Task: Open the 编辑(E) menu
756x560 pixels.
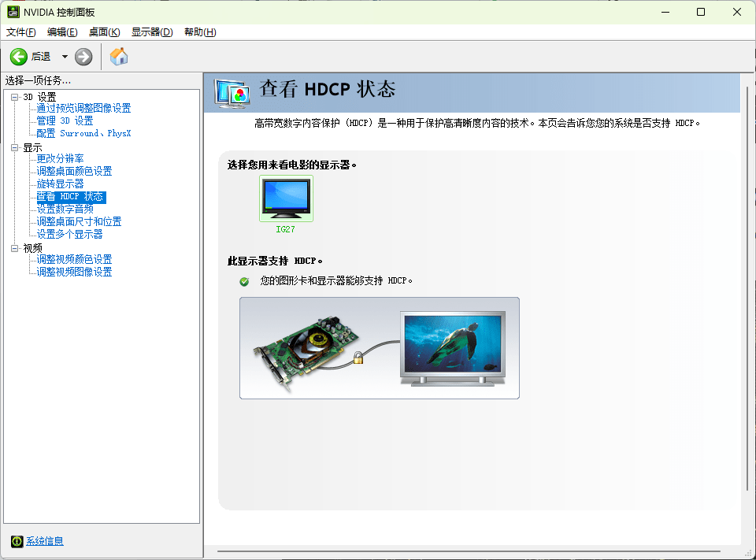Action: (62, 32)
